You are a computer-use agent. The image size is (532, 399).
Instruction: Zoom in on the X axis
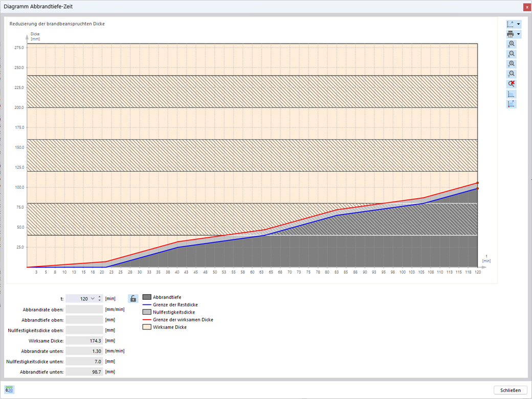511,44
